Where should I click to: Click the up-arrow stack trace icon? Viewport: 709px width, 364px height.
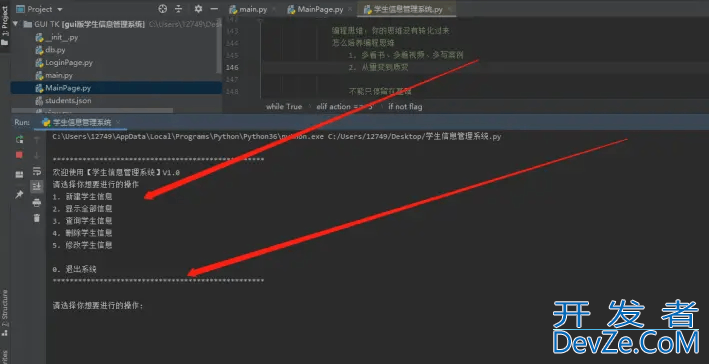(37, 140)
